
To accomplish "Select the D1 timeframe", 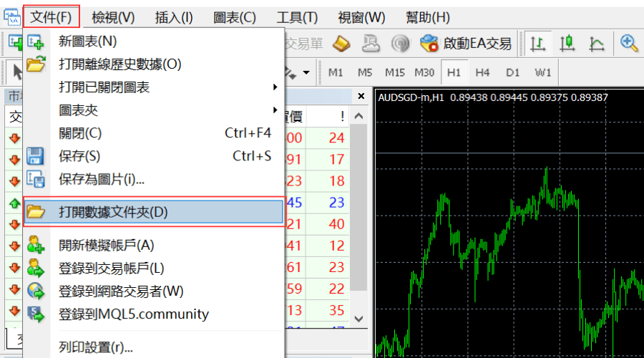I will pyautogui.click(x=512, y=73).
